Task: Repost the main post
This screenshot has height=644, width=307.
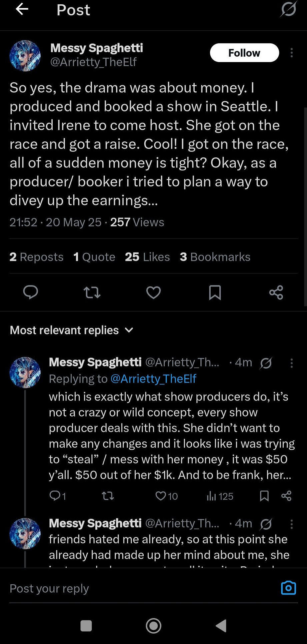Action: (92, 292)
